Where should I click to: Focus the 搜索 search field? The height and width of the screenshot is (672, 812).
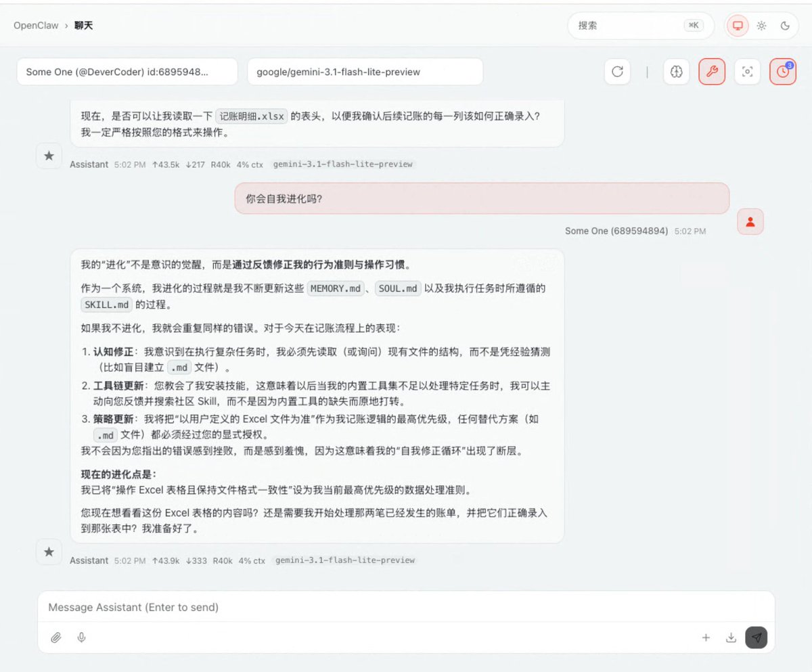pos(641,26)
